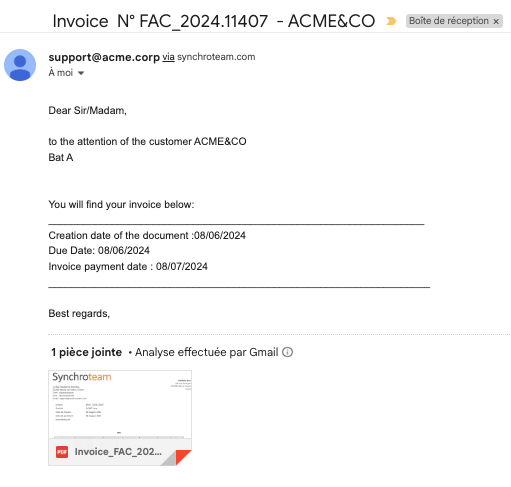Screen dimensions: 511x487
Task: Open info icon beside Analyse effectuée par Gmail
Action: click(x=287, y=352)
